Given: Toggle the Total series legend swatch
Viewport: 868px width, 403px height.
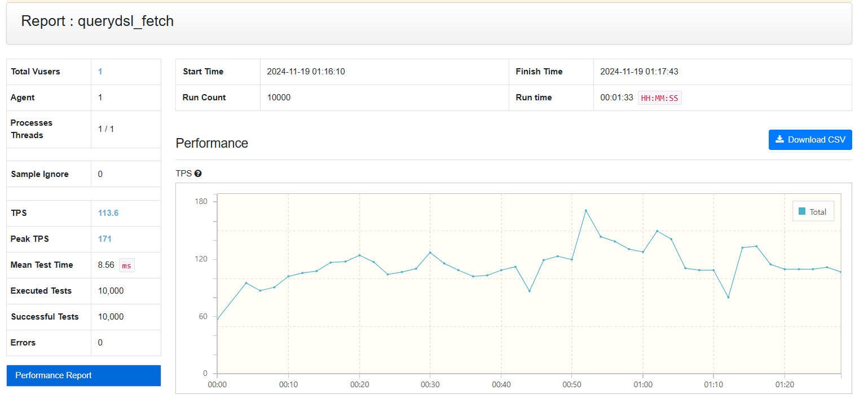Looking at the screenshot, I should (x=802, y=211).
